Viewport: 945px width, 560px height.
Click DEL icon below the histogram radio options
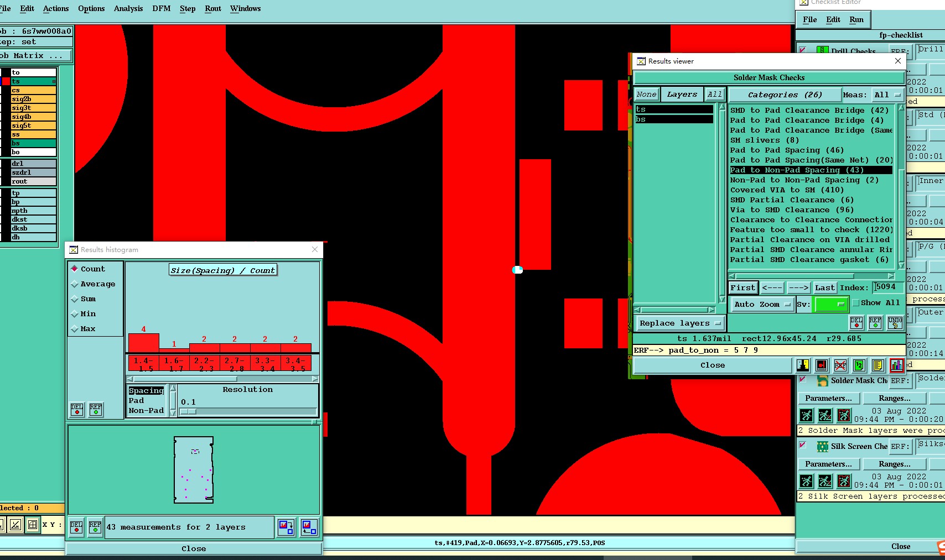(x=77, y=410)
